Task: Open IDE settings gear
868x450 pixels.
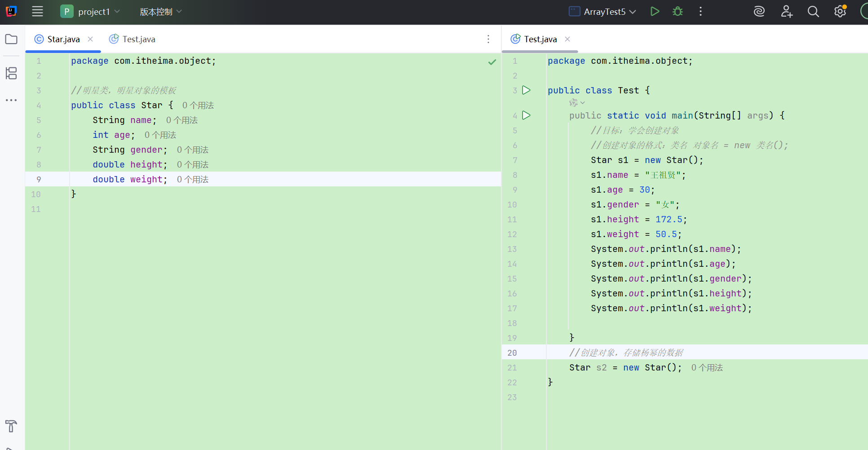Action: tap(840, 12)
